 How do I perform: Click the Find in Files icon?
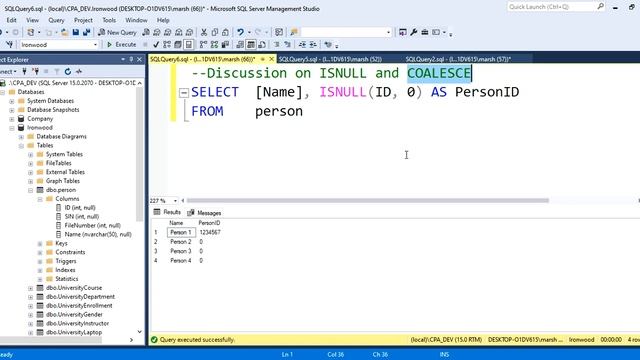pyautogui.click(x=294, y=32)
